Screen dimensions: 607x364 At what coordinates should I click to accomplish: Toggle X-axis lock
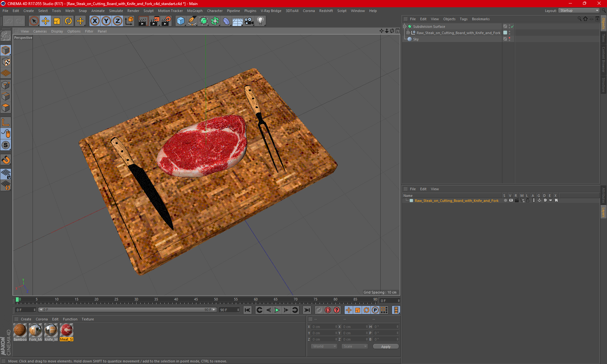pyautogui.click(x=95, y=21)
